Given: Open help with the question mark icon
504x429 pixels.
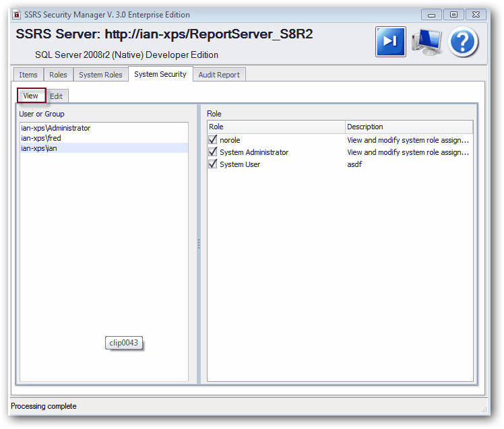Looking at the screenshot, I should (463, 42).
